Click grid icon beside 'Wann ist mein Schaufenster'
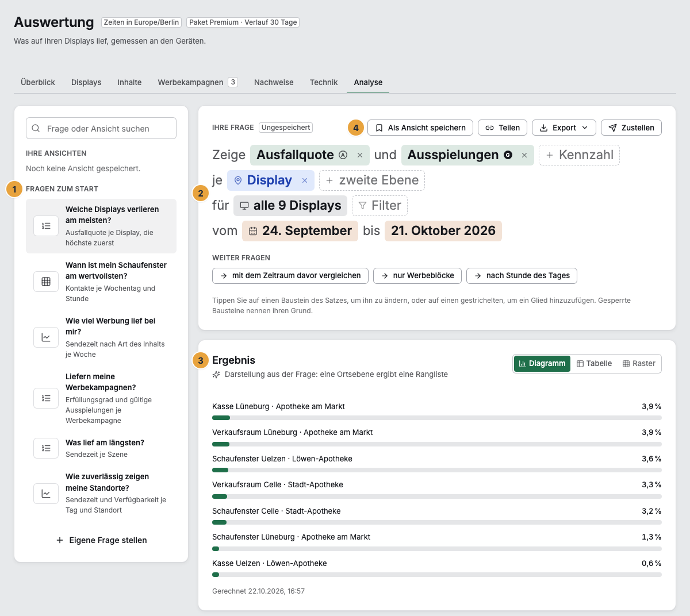The width and height of the screenshot is (690, 616). click(46, 282)
